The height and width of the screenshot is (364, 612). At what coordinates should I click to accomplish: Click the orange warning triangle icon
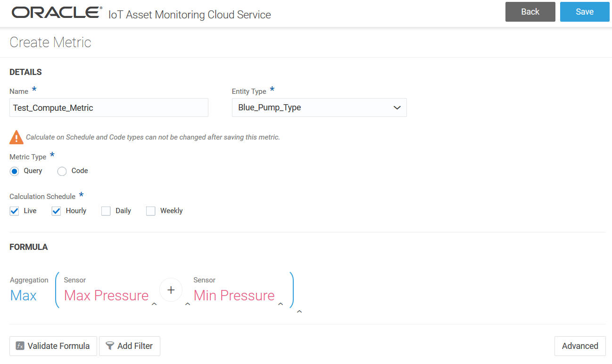click(17, 137)
